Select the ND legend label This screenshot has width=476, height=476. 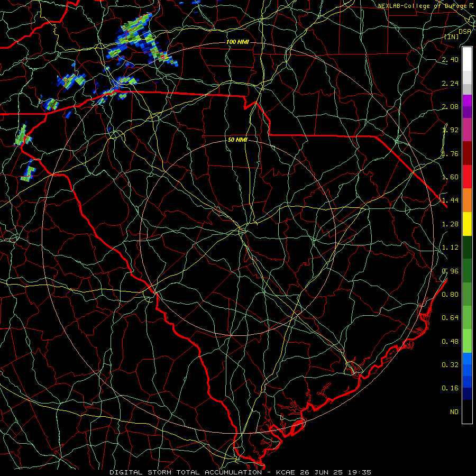[454, 412]
